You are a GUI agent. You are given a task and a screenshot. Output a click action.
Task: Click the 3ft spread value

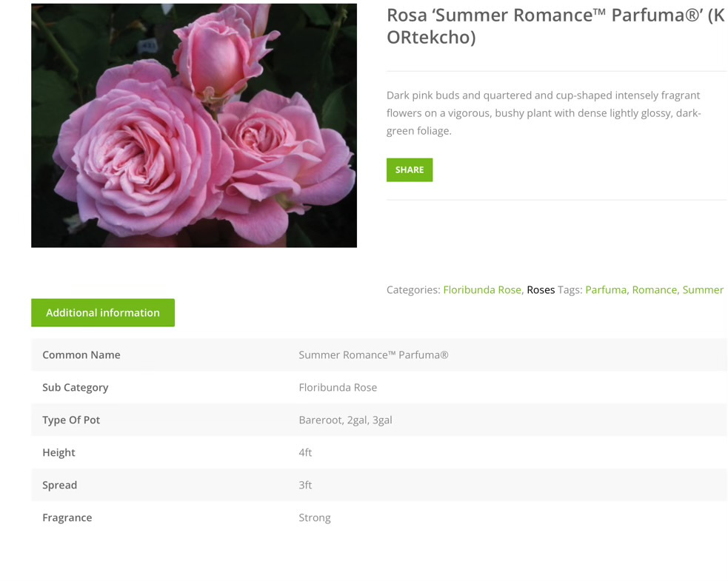coord(305,486)
